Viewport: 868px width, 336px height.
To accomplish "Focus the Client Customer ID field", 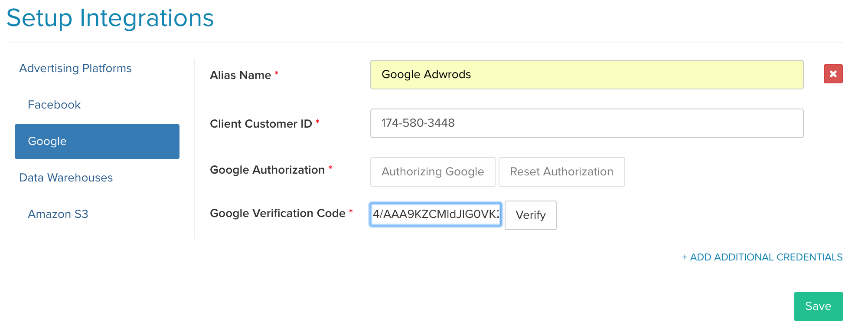I will pos(587,123).
